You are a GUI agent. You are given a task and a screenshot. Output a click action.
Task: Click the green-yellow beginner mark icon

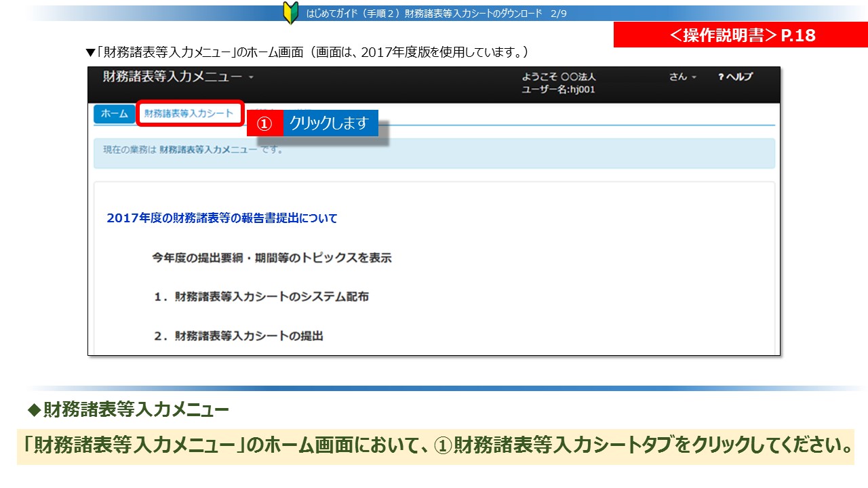pyautogui.click(x=291, y=13)
